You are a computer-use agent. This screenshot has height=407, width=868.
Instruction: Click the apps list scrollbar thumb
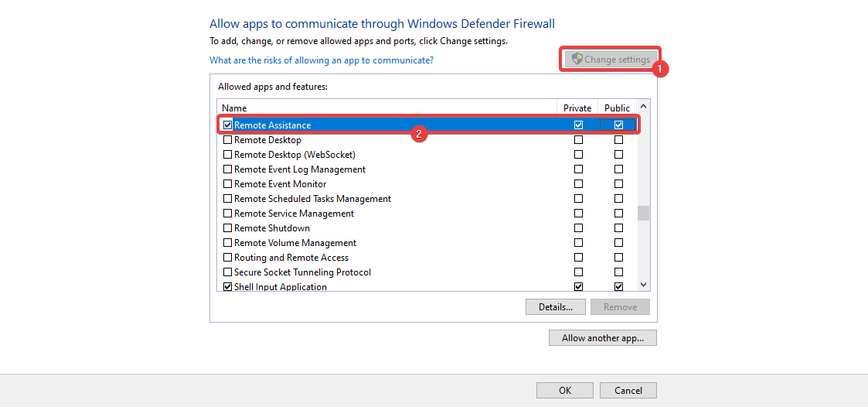point(643,213)
